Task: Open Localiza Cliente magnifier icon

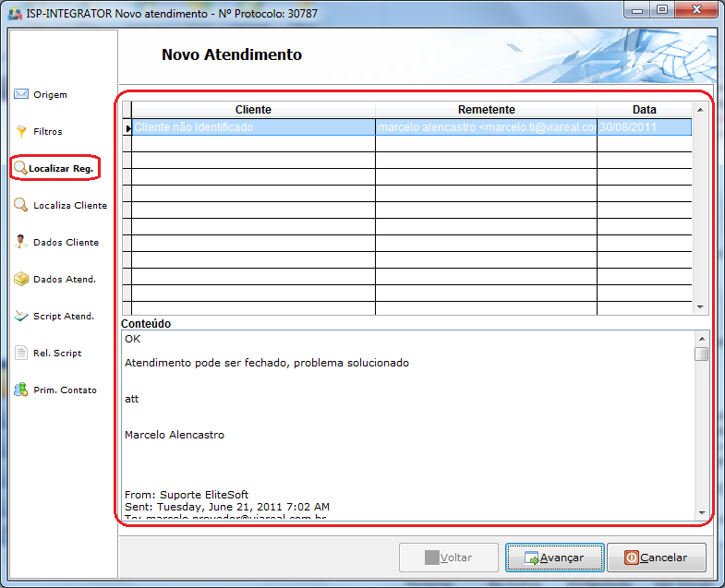Action: pos(21,205)
